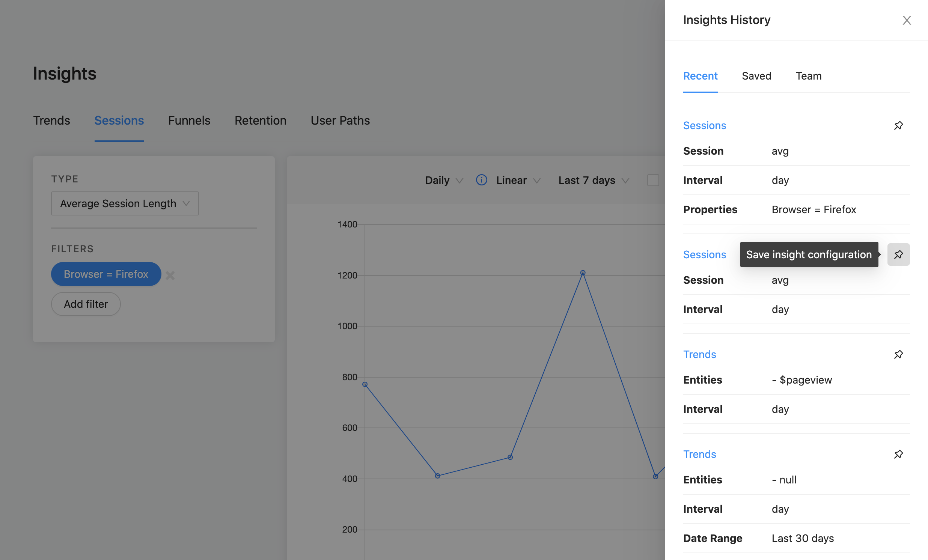
Task: Open the Linear scale dropdown
Action: 517,181
